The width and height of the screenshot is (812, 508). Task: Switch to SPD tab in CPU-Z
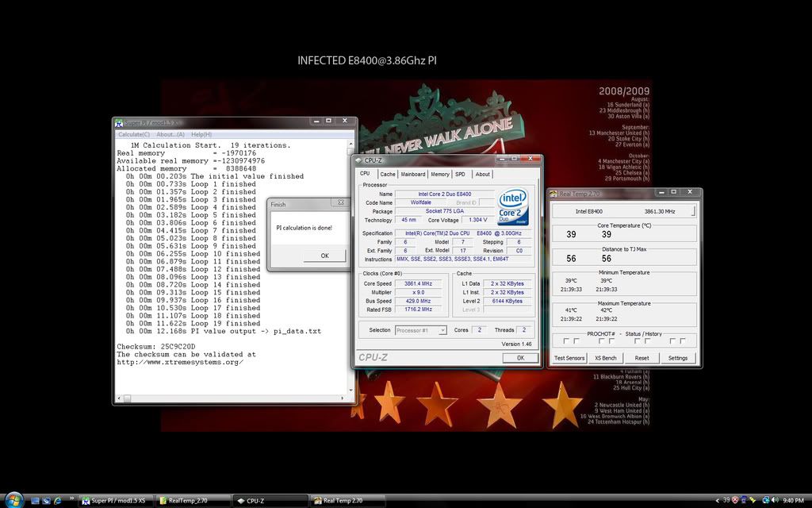click(461, 174)
